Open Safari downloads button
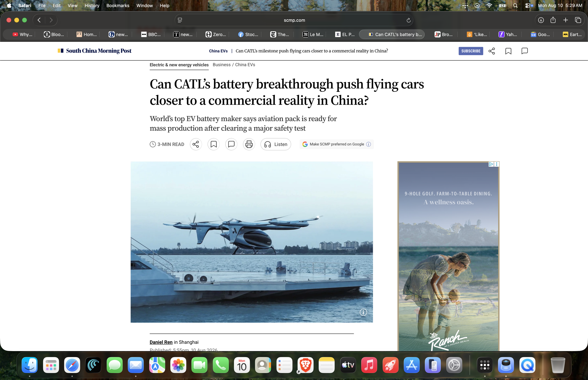 click(x=541, y=20)
